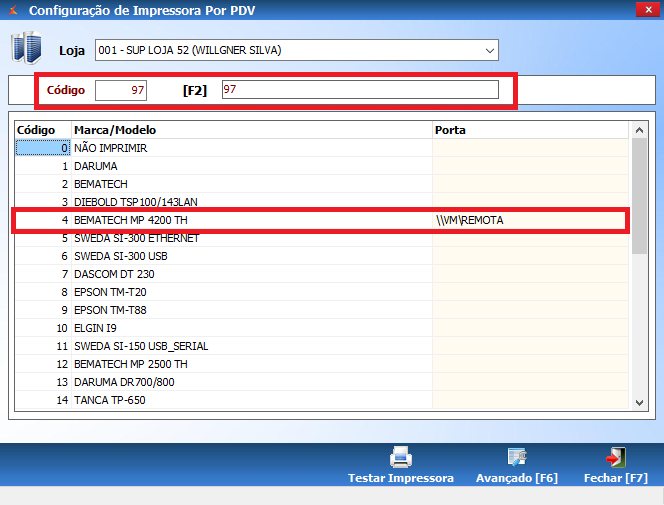
Task: Select the NÃO IMPRIMIR row
Action: coord(322,148)
